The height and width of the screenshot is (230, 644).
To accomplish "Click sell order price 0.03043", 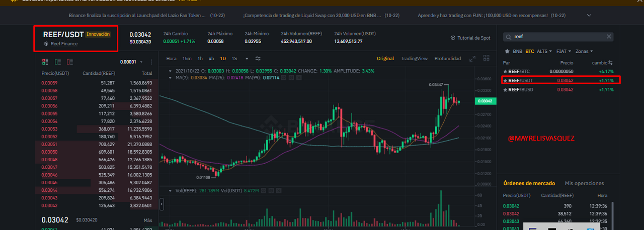I will tap(49, 198).
